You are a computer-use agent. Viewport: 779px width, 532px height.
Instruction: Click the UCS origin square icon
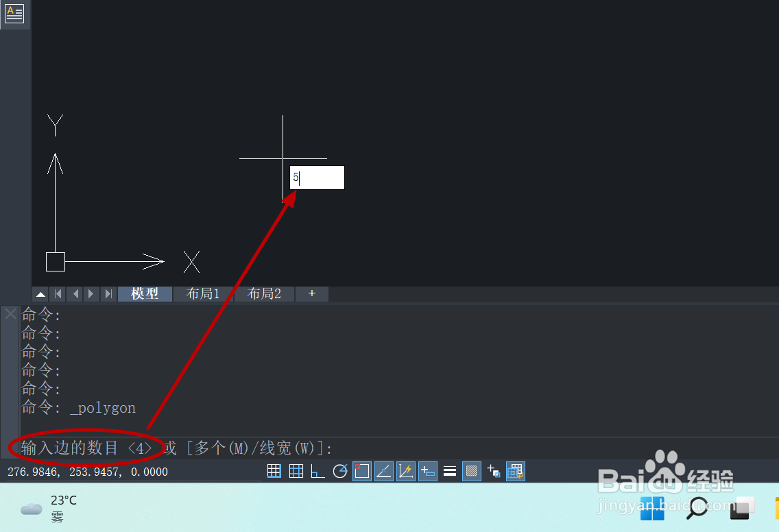click(x=55, y=262)
